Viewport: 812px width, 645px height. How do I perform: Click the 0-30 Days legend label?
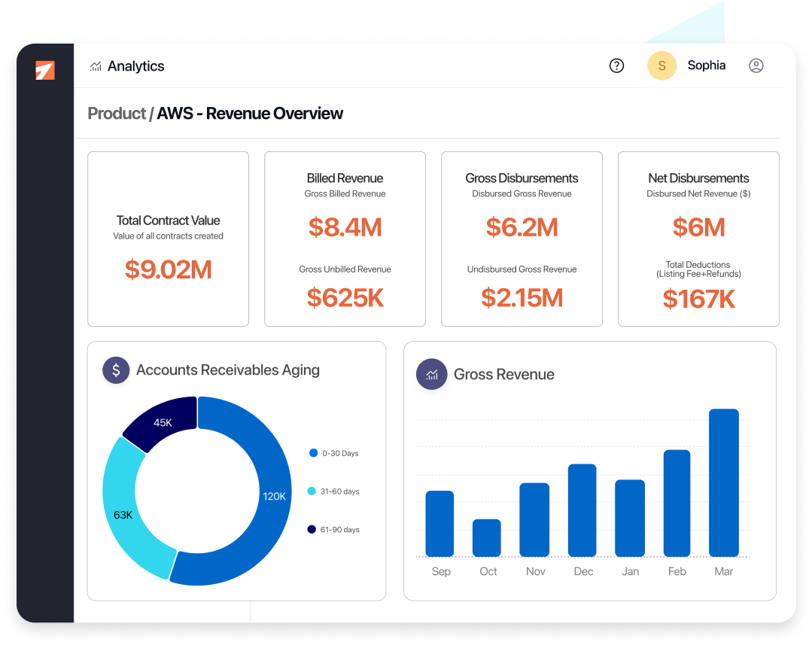point(340,453)
